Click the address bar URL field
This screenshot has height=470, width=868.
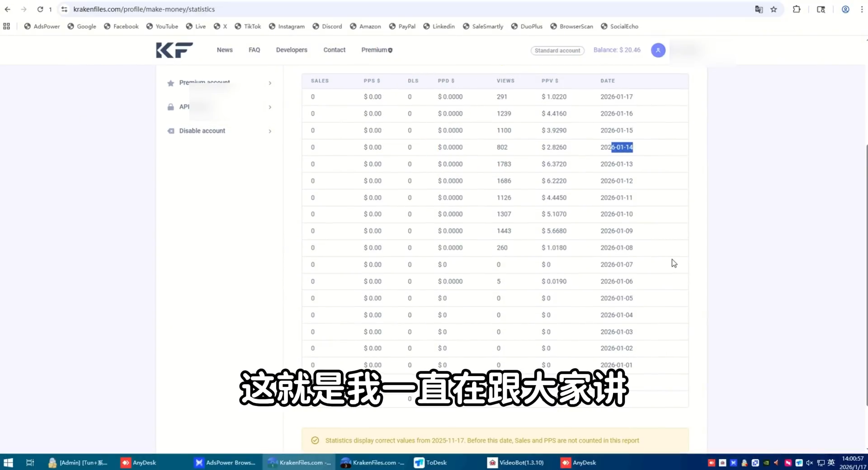[407, 9]
